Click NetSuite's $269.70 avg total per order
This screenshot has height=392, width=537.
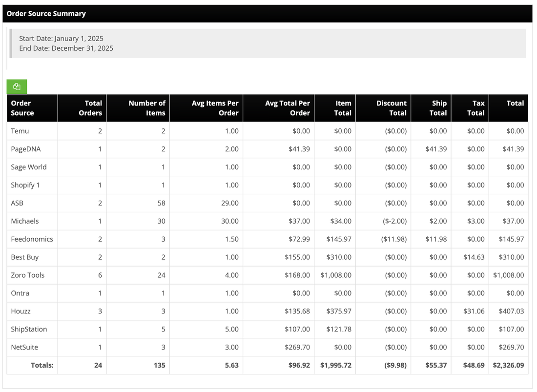tap(297, 347)
